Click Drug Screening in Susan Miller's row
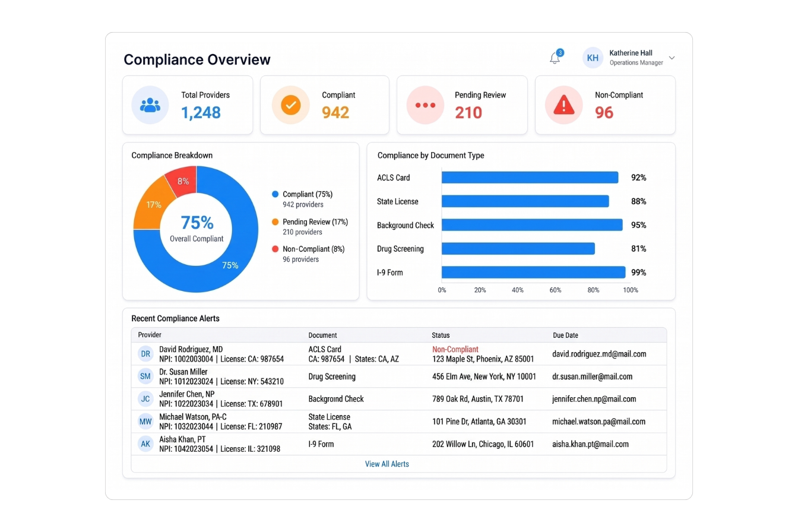Image resolution: width=798 pixels, height=532 pixels. [332, 376]
